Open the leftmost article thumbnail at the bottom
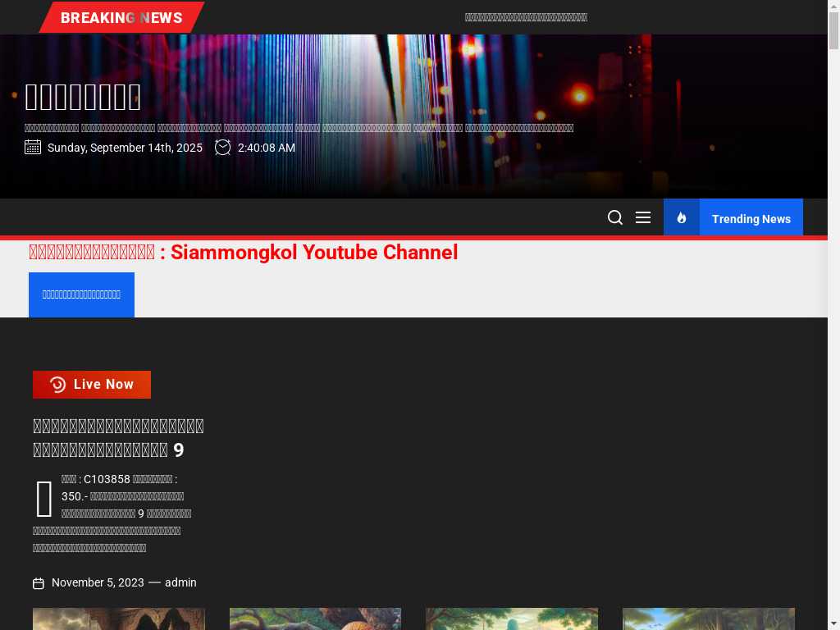The image size is (840, 630). (119, 619)
